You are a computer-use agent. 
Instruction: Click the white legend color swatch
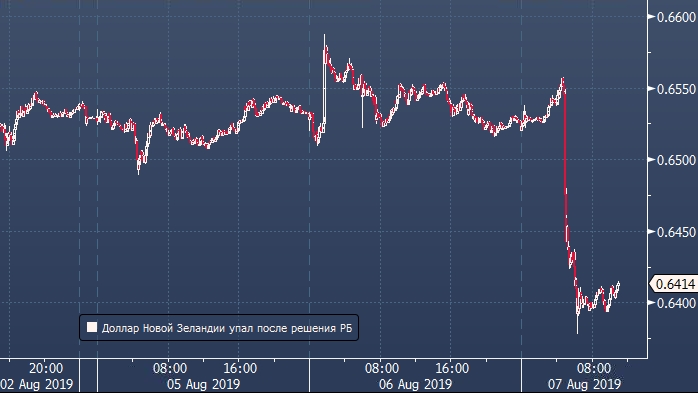pyautogui.click(x=92, y=328)
